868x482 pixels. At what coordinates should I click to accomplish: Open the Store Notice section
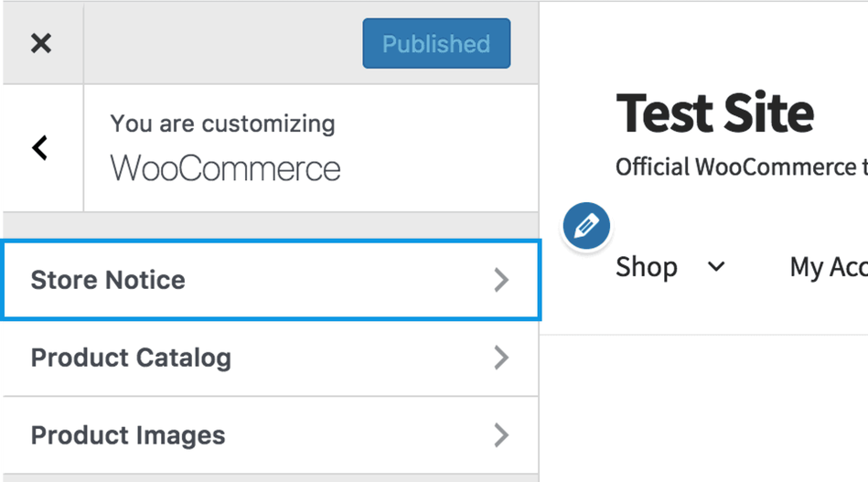(x=270, y=280)
